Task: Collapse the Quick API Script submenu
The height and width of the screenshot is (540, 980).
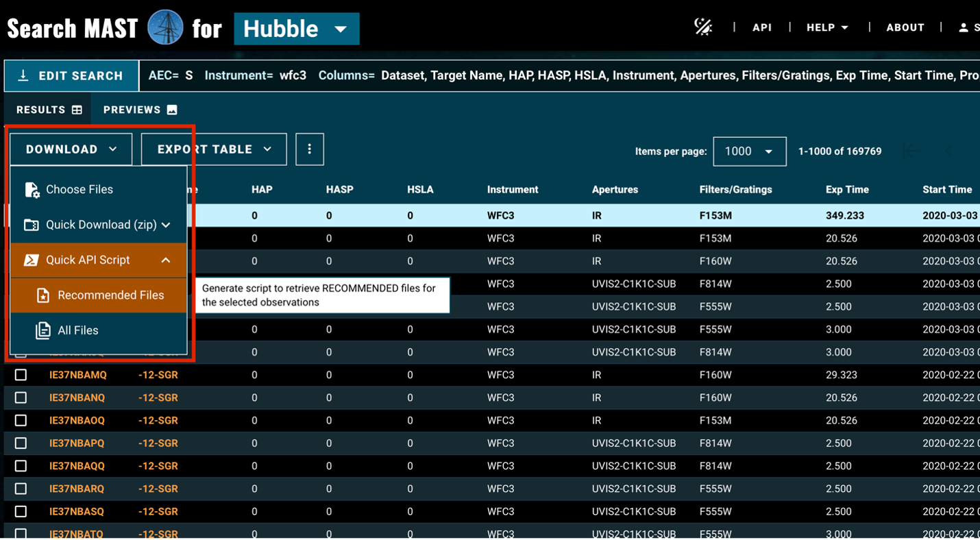Action: (x=99, y=260)
